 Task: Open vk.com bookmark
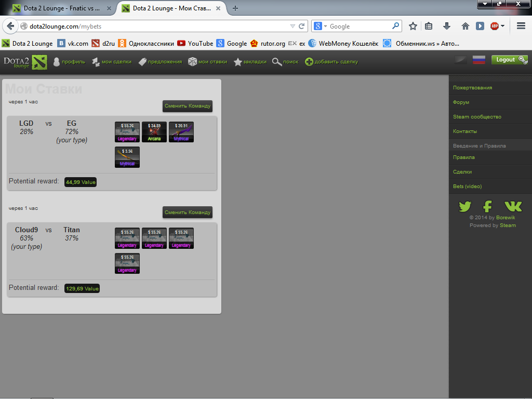(x=73, y=44)
